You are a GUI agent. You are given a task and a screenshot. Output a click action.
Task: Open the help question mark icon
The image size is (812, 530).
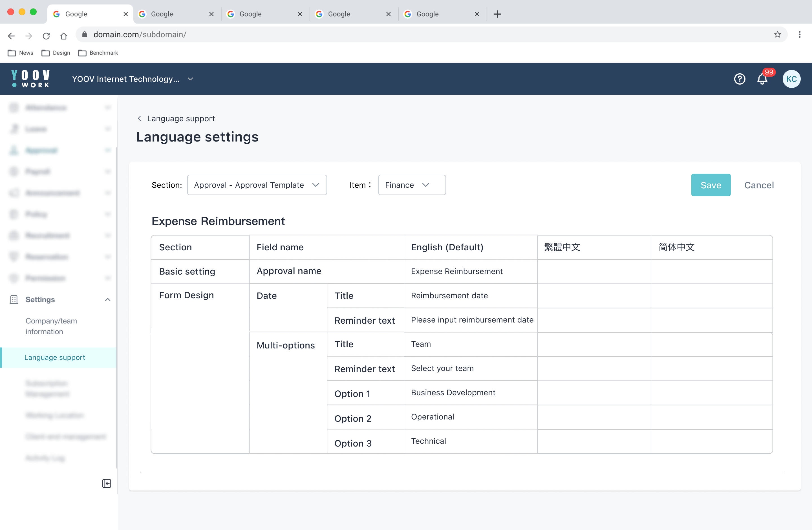739,79
